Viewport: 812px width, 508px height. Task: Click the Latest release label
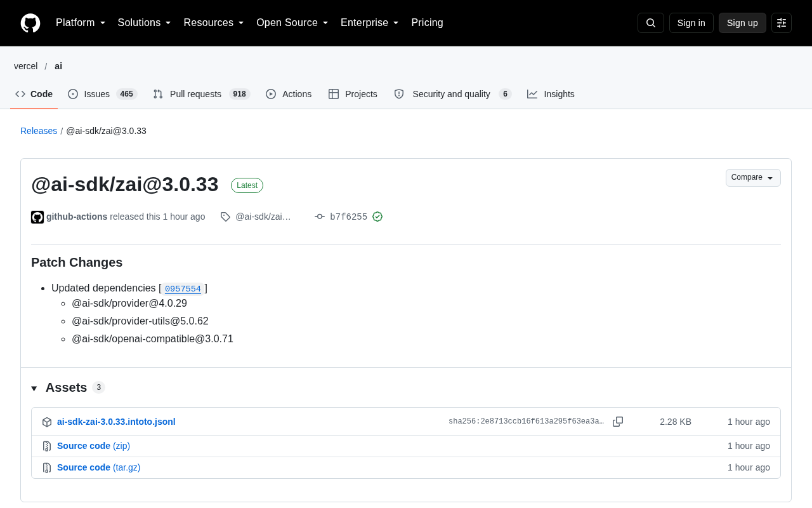pyautogui.click(x=247, y=185)
